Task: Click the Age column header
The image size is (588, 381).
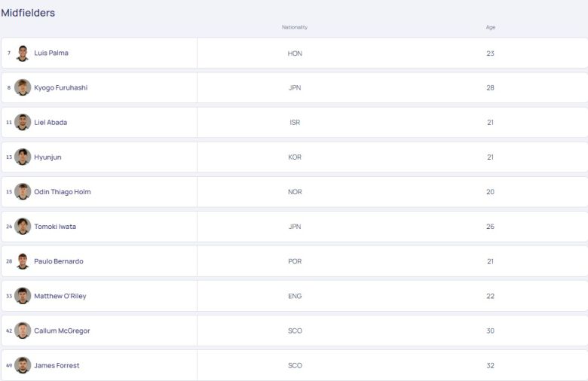Action: pyautogui.click(x=490, y=27)
